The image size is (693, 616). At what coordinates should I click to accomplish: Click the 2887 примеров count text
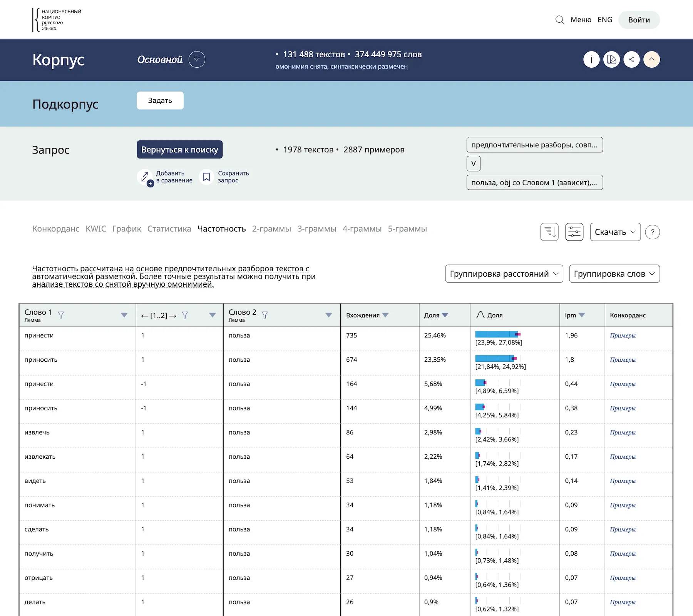(374, 150)
